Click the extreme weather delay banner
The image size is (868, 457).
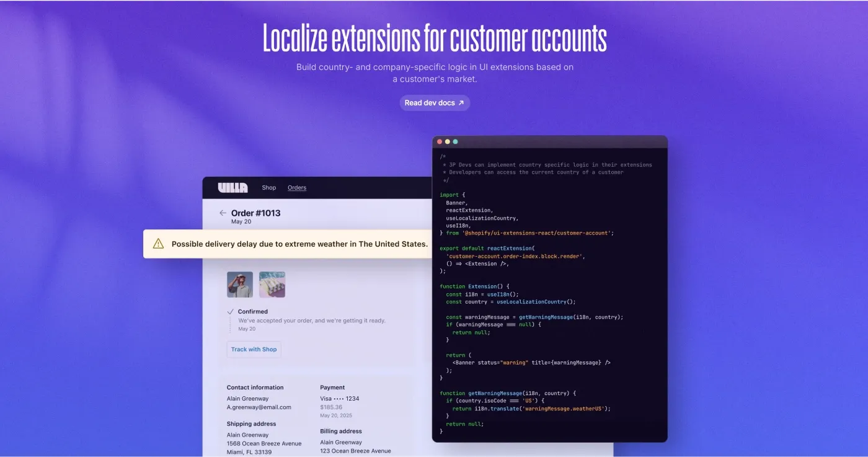291,244
